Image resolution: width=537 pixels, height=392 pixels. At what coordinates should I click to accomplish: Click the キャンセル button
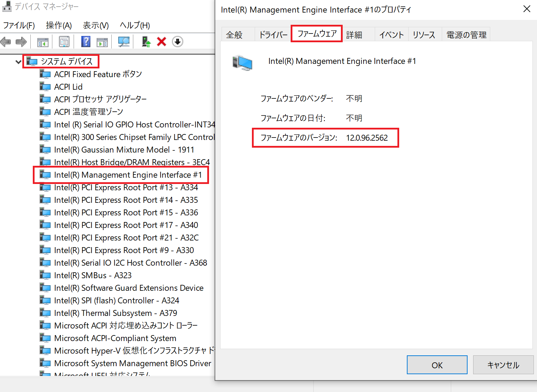tap(503, 365)
